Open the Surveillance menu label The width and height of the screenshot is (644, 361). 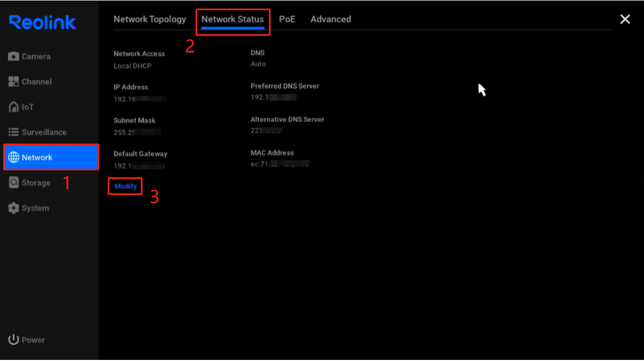pyautogui.click(x=44, y=132)
